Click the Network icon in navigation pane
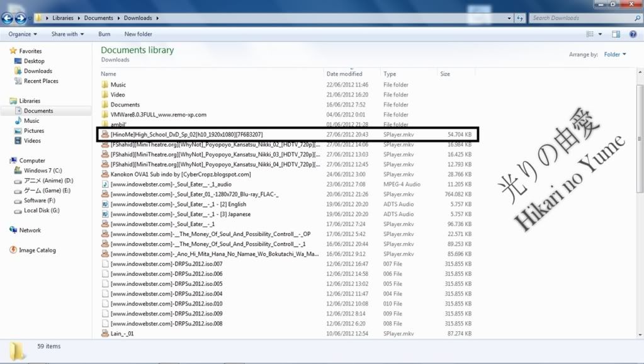644x364 pixels. 13,230
